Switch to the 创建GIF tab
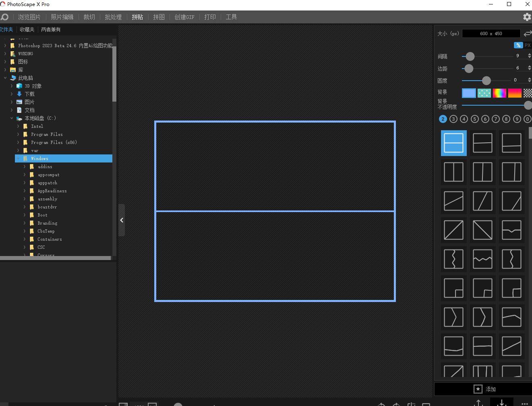Image resolution: width=532 pixels, height=406 pixels. click(184, 17)
